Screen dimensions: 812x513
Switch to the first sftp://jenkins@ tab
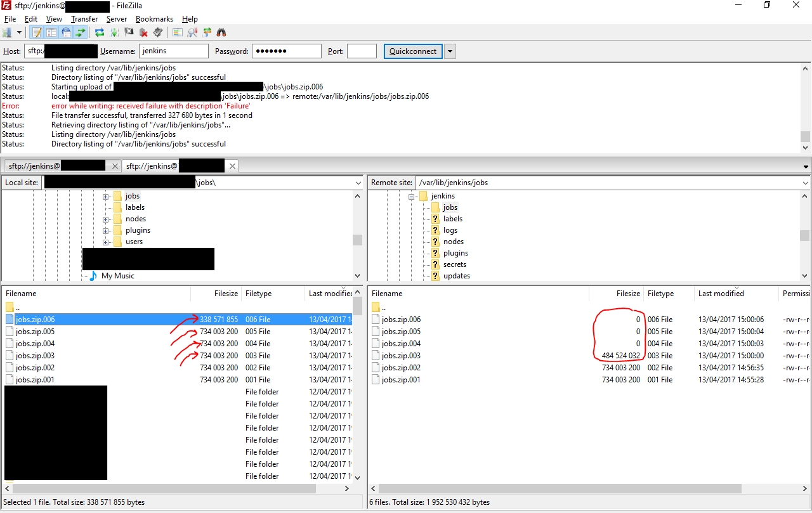(x=62, y=166)
